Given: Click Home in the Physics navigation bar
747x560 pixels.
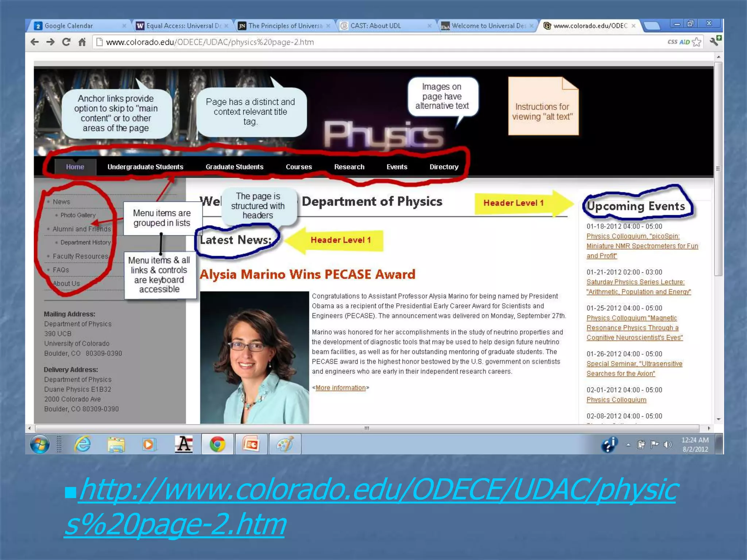Looking at the screenshot, I should point(75,167).
